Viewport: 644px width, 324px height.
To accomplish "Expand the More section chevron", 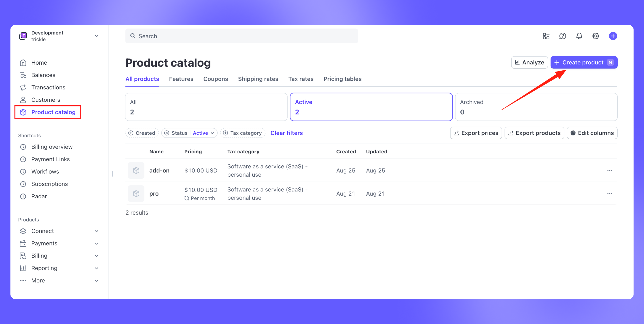I will click(97, 280).
